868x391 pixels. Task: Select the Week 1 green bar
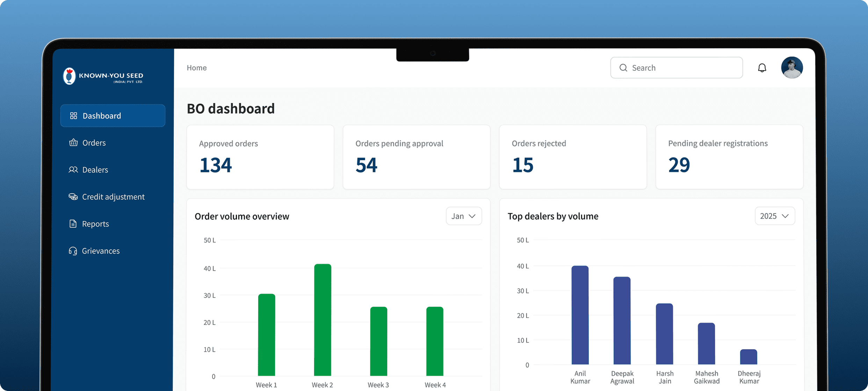267,335
